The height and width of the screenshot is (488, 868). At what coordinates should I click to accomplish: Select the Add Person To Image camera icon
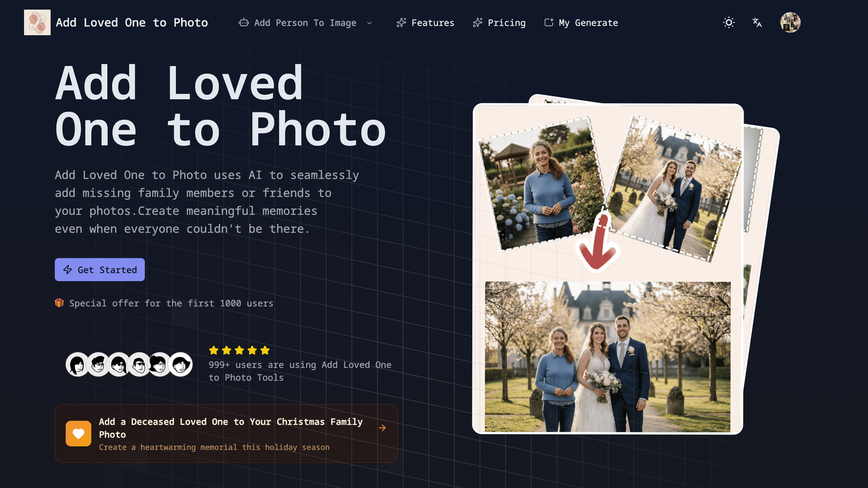[x=243, y=22]
